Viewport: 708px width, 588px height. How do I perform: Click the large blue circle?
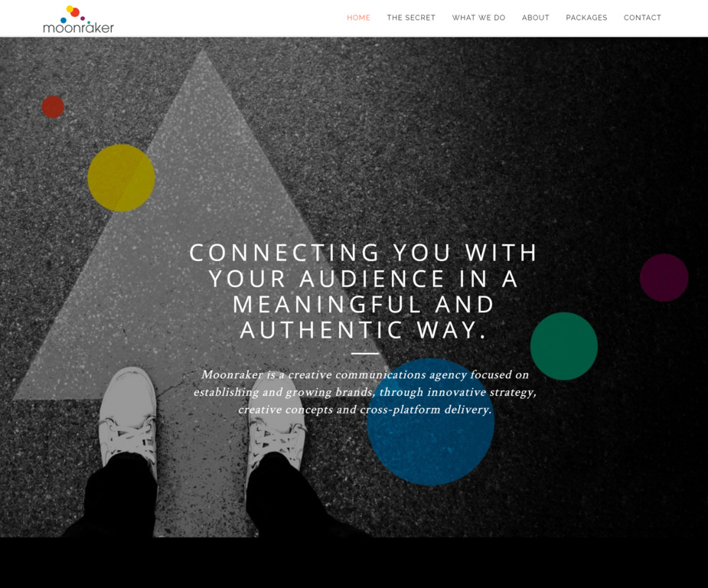[x=430, y=422]
